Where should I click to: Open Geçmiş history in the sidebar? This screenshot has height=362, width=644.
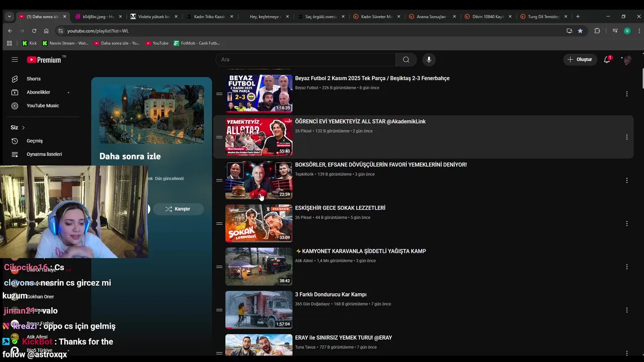(35, 141)
